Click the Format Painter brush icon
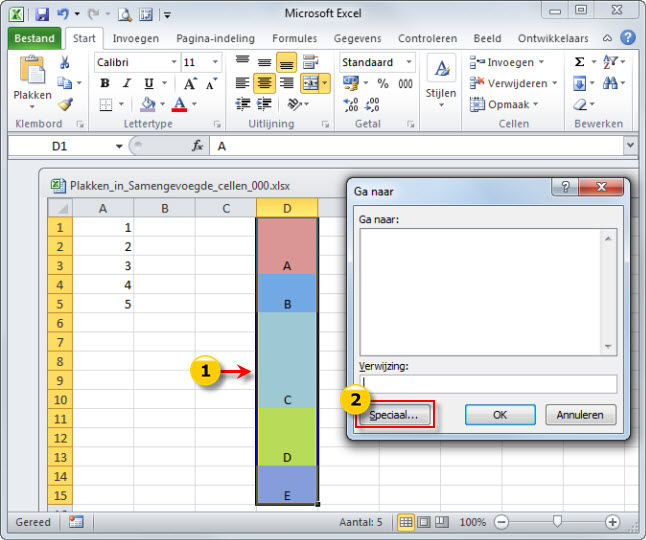 65,104
